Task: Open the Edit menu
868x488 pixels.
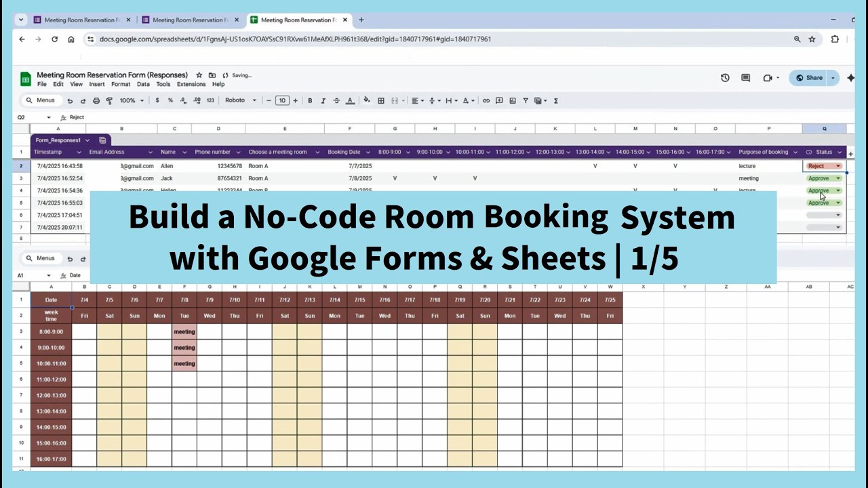Action: tap(58, 85)
